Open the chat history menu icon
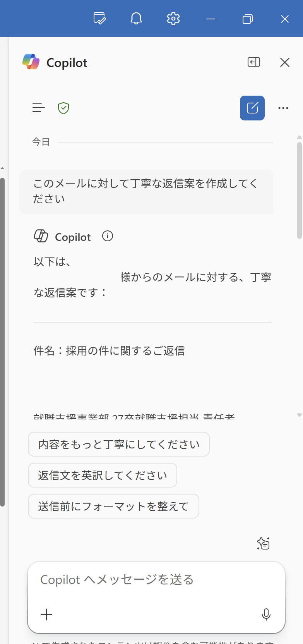The width and height of the screenshot is (303, 644). coord(39,108)
